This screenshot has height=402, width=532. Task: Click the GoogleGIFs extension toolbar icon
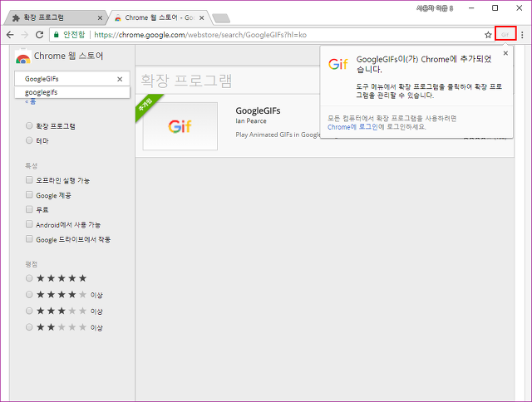pyautogui.click(x=505, y=34)
